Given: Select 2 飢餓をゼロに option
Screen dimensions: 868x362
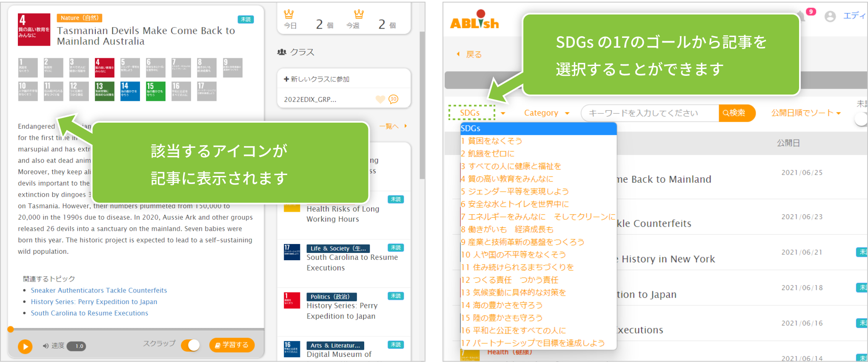Looking at the screenshot, I should (x=538, y=154).
